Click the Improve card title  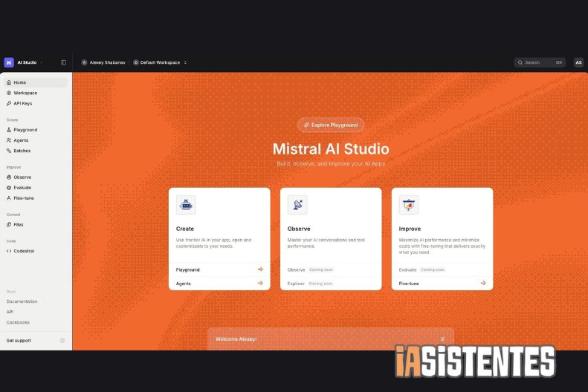point(410,229)
